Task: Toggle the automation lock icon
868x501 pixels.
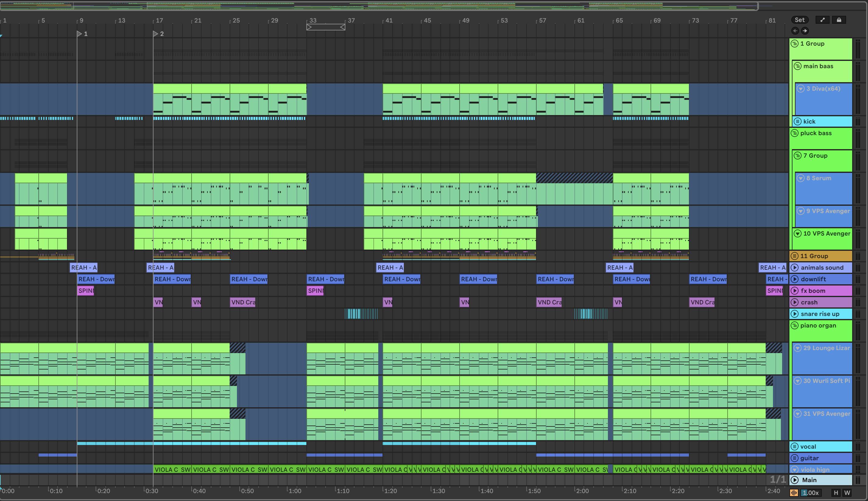Action: pyautogui.click(x=839, y=20)
